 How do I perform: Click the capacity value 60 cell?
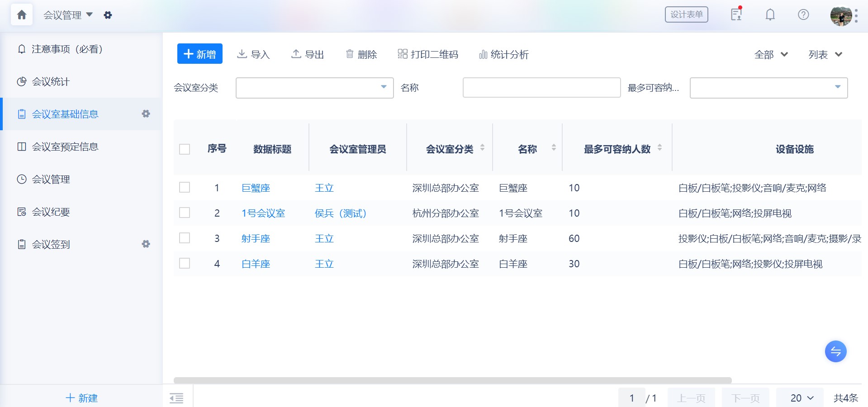(574, 239)
